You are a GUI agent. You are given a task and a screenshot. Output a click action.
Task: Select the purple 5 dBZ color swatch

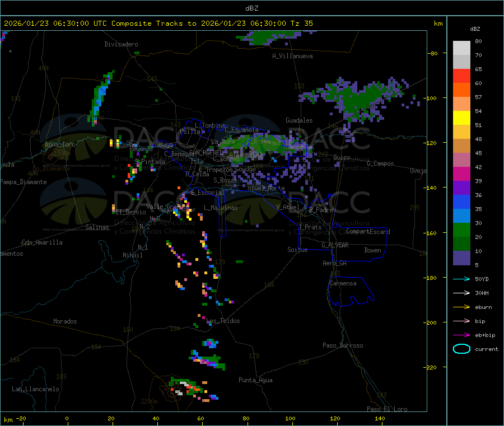pyautogui.click(x=461, y=258)
